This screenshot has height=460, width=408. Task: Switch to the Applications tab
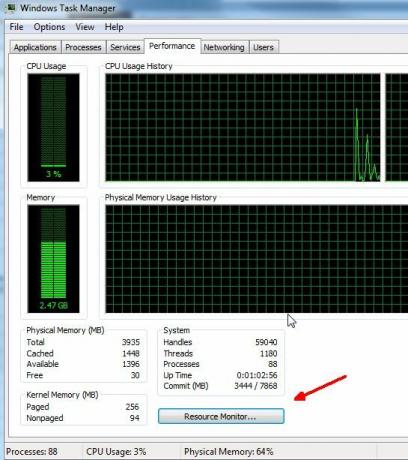click(x=35, y=47)
